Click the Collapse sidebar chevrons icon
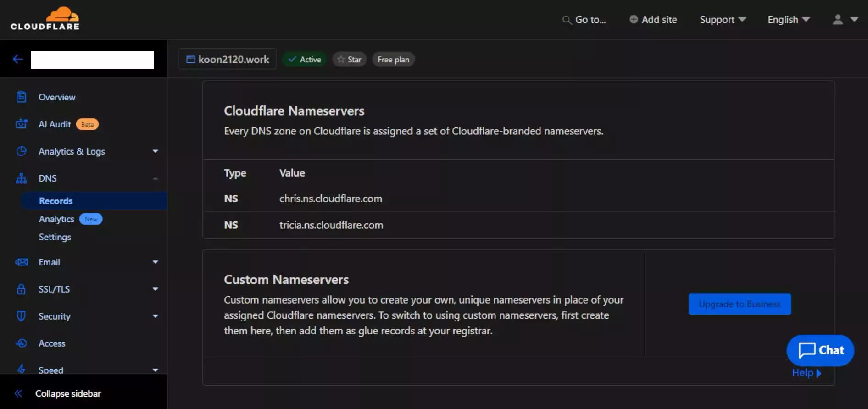Viewport: 868px width, 409px height. coord(18,393)
